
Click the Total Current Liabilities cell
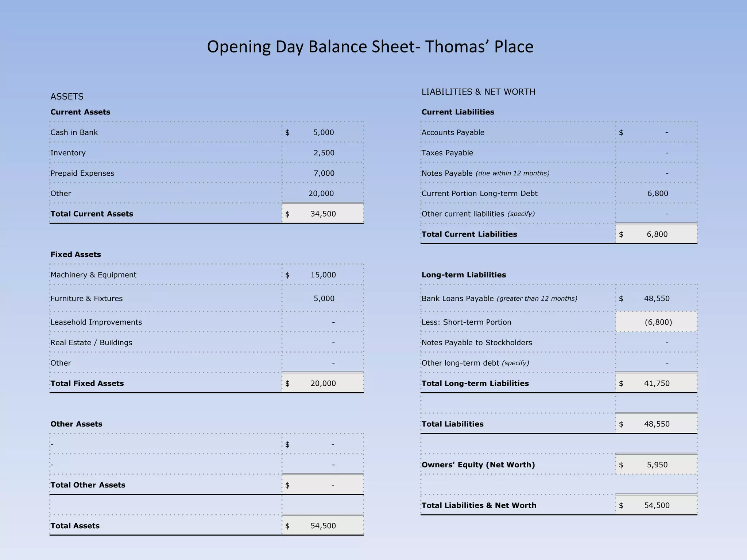tap(657, 234)
